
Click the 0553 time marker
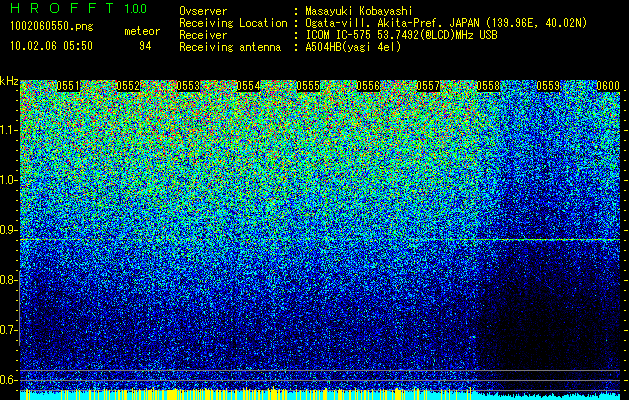point(188,86)
